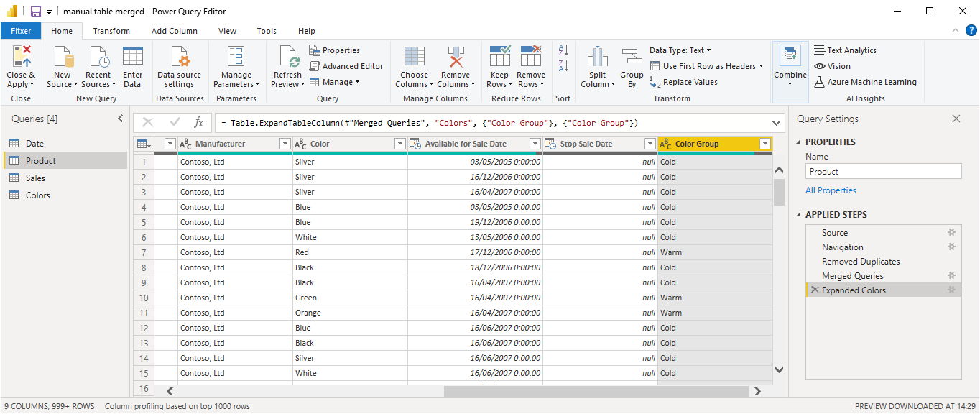Screen dimensions: 980x414
Task: Switch to the Transform tab
Action: click(111, 31)
